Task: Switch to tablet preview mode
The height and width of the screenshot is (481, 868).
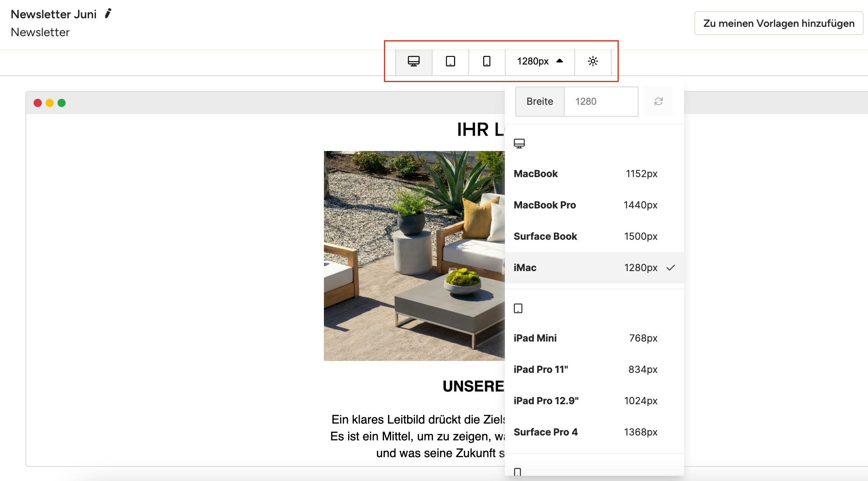Action: pos(450,61)
